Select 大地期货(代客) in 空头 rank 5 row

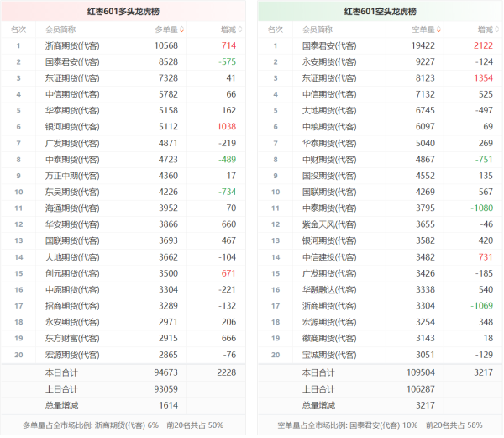tap(329, 110)
